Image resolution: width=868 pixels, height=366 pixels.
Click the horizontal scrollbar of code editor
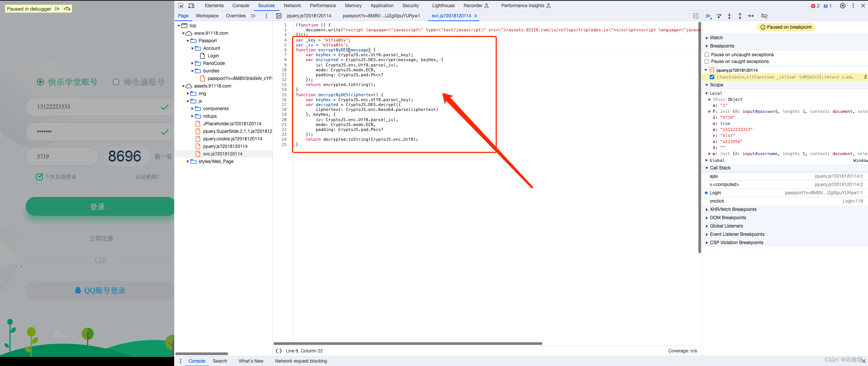click(408, 343)
